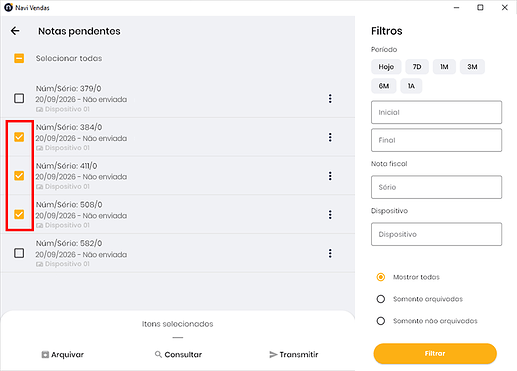Viewport: 517px width, 371px height.
Task: Consult selected notes with Consultar
Action: point(178,355)
